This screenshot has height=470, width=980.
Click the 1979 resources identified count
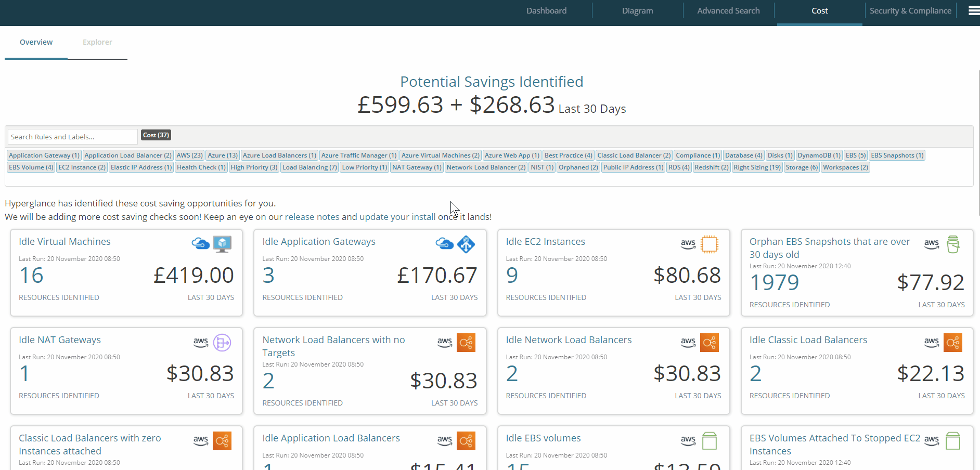(775, 282)
